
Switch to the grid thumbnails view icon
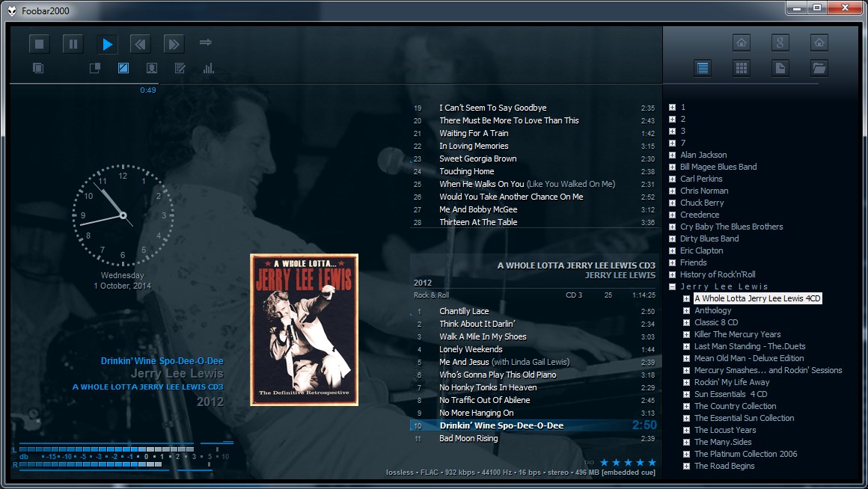click(x=742, y=68)
